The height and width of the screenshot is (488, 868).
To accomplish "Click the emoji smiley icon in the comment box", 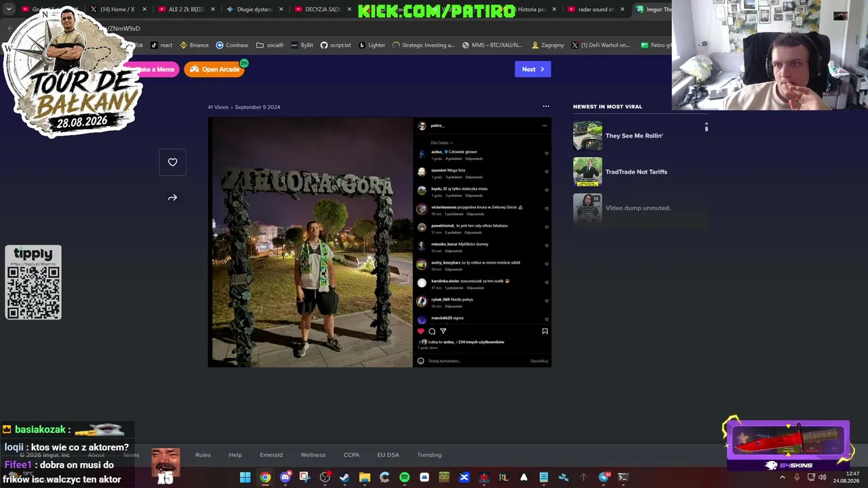I will click(420, 361).
